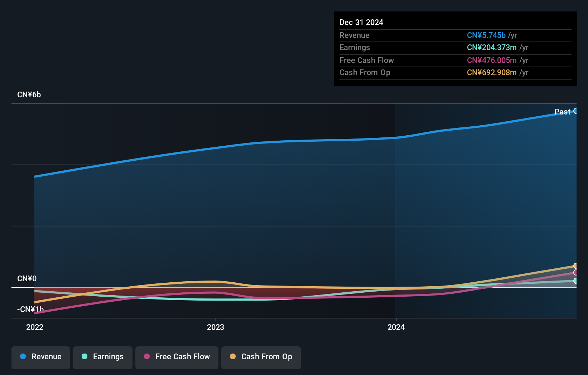Click the -CN¥1b y-axis label
This screenshot has width=588, height=375.
pyautogui.click(x=30, y=309)
